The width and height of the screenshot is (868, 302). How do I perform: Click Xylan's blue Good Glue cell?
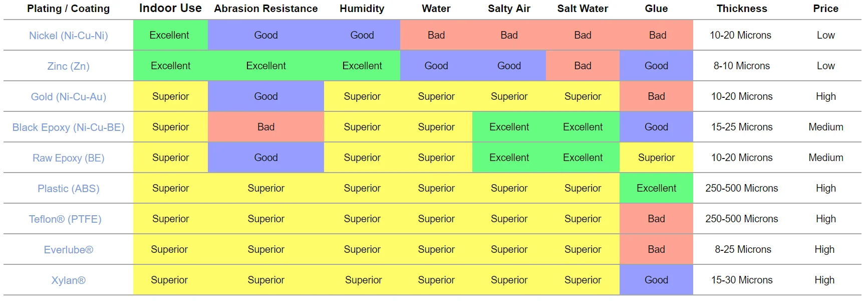point(656,280)
